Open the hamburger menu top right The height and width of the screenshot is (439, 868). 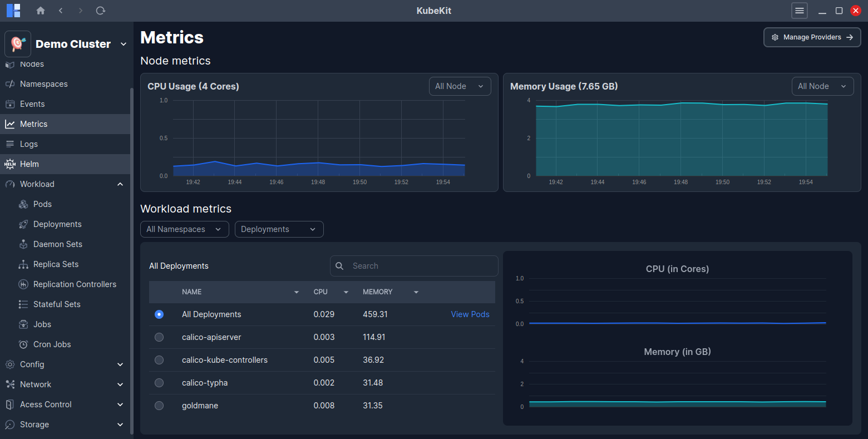(800, 11)
